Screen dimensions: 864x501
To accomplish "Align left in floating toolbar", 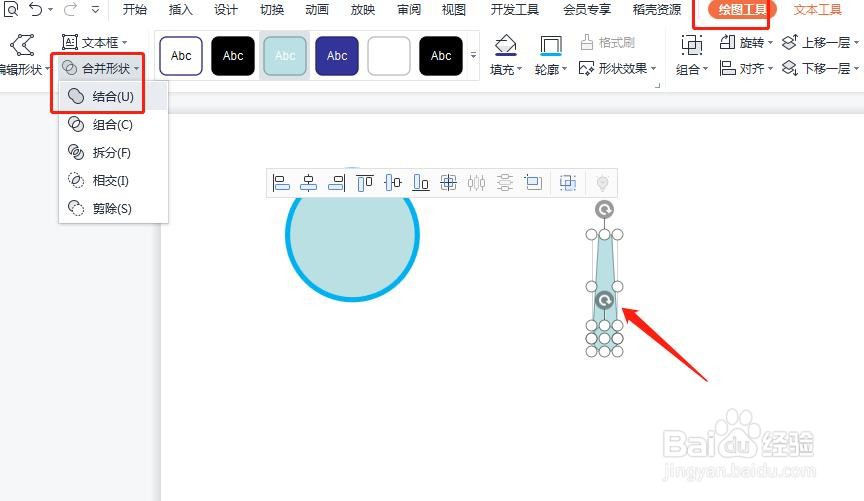I will point(281,182).
